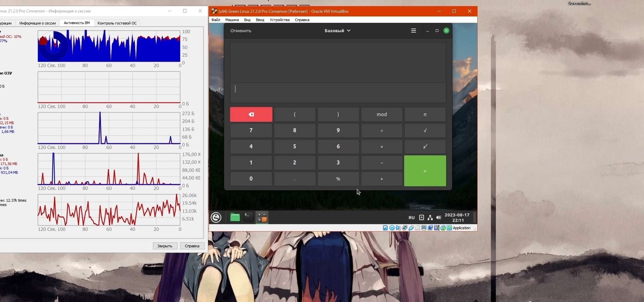Screen dimensions: 644x302
Task: Click digit 2 on the calculator
Action: 295,163
